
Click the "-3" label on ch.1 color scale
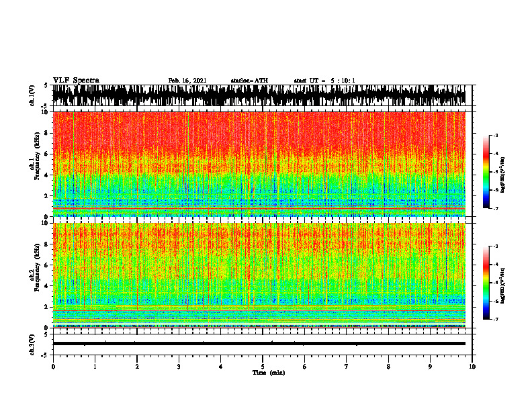pos(496,135)
